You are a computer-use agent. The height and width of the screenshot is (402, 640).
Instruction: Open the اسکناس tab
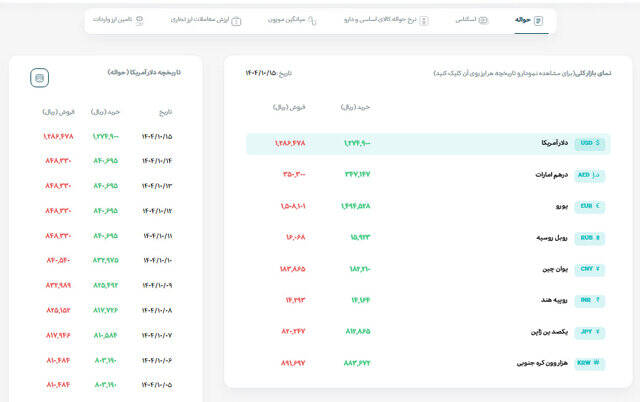click(x=471, y=20)
